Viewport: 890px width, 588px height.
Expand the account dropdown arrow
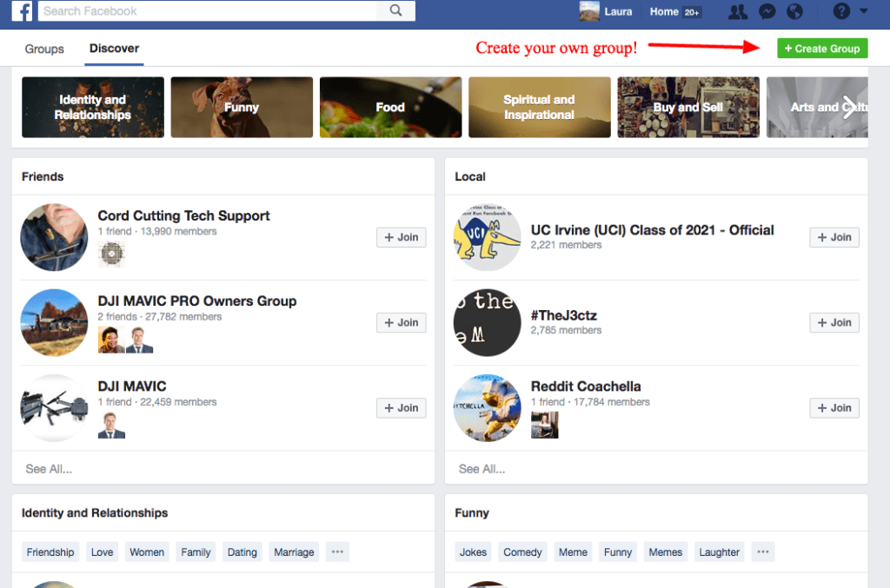(863, 10)
